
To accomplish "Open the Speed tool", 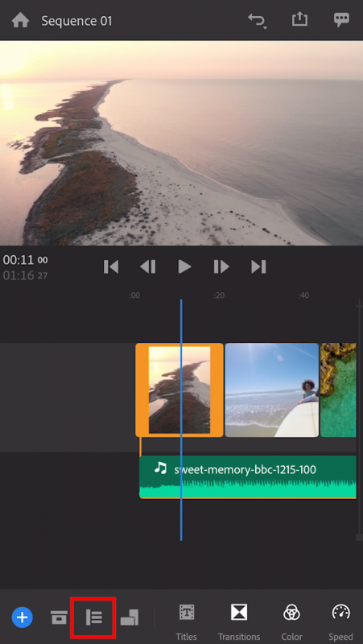I will tap(340, 622).
